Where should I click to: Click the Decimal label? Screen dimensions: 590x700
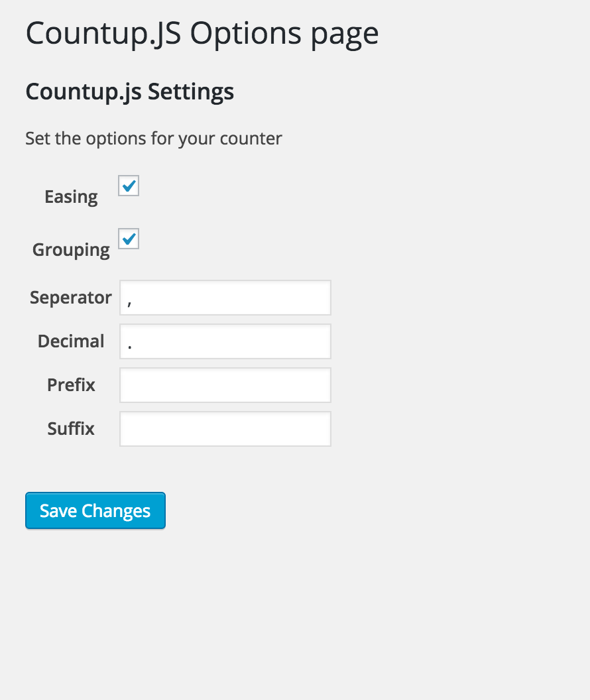click(71, 341)
